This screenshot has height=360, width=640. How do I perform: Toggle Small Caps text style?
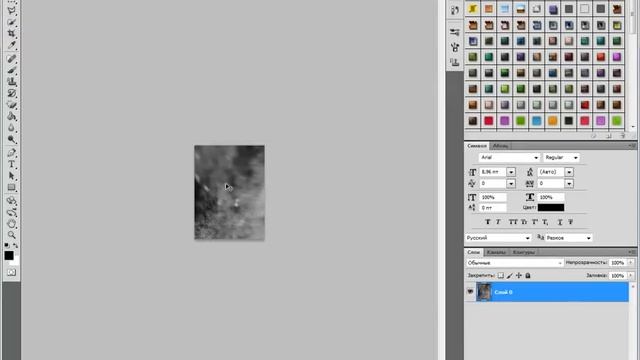(x=524, y=222)
